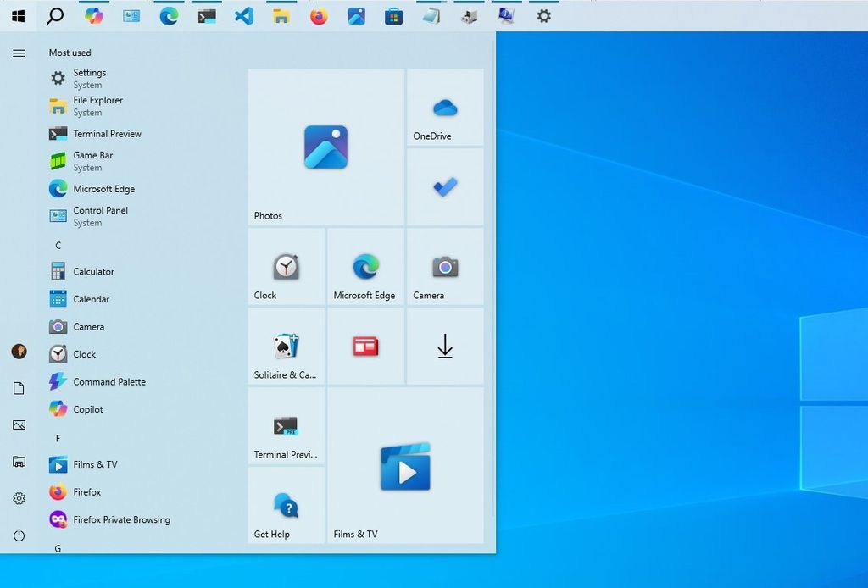Open Settings gear on the taskbar

[x=543, y=16]
